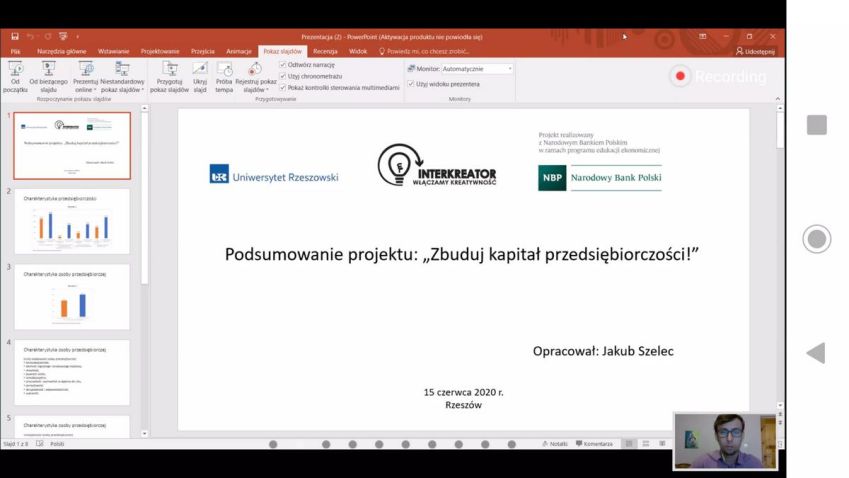The width and height of the screenshot is (849, 478).
Task: Click the slide panel vertical scrollbar
Action: click(x=144, y=270)
